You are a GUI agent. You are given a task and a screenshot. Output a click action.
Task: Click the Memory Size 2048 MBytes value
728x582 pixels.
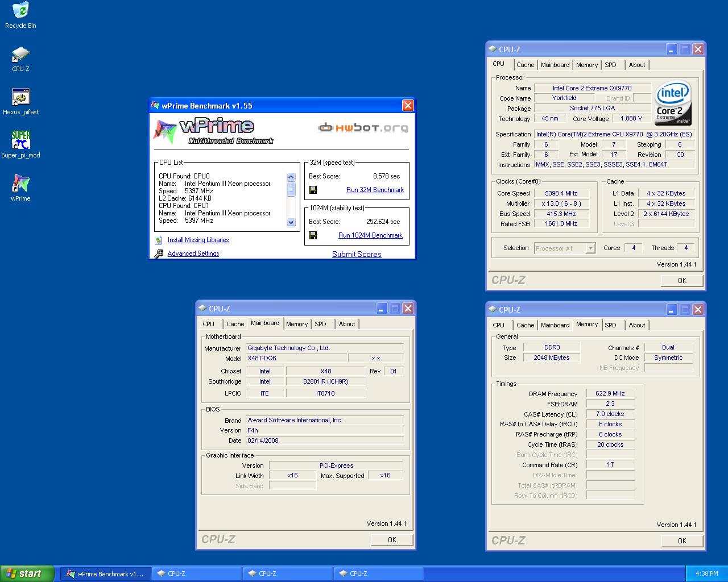552,357
